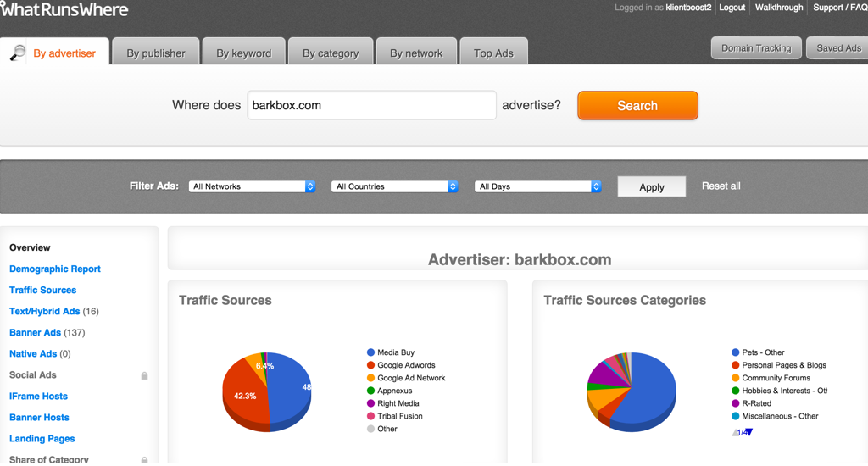Click the orange Community Forums legend dot
This screenshot has height=466, width=868.
coord(736,378)
